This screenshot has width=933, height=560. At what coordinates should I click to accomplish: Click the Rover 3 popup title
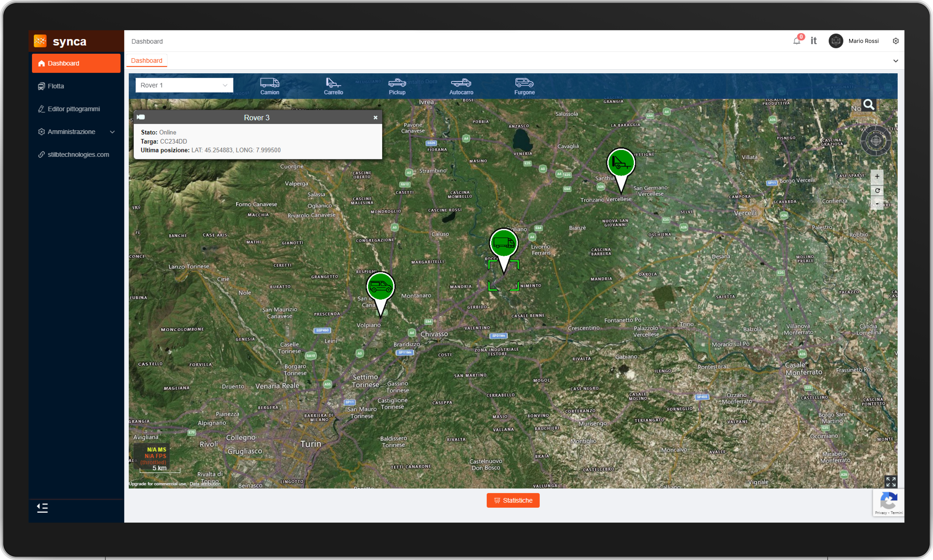tap(257, 118)
